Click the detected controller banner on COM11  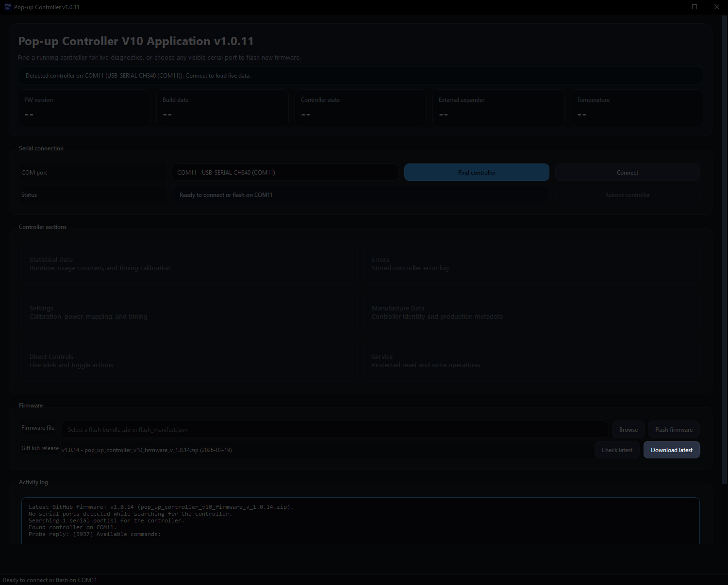click(x=360, y=75)
